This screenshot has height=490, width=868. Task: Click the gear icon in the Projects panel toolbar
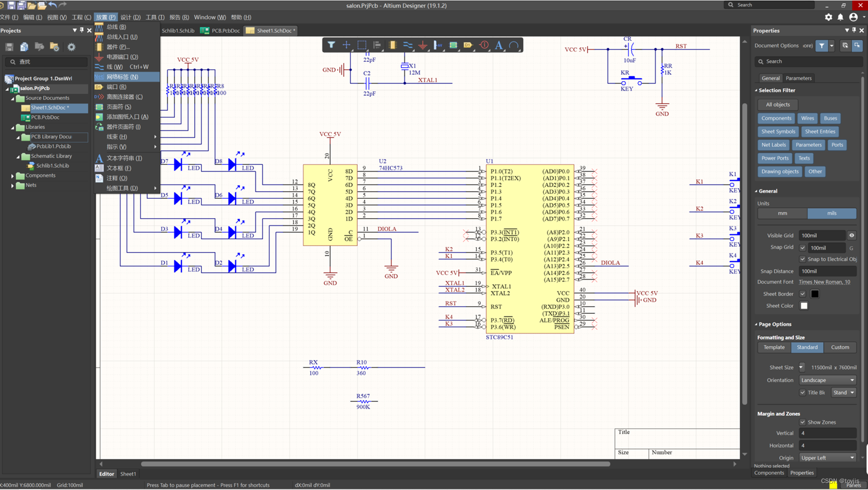[71, 47]
